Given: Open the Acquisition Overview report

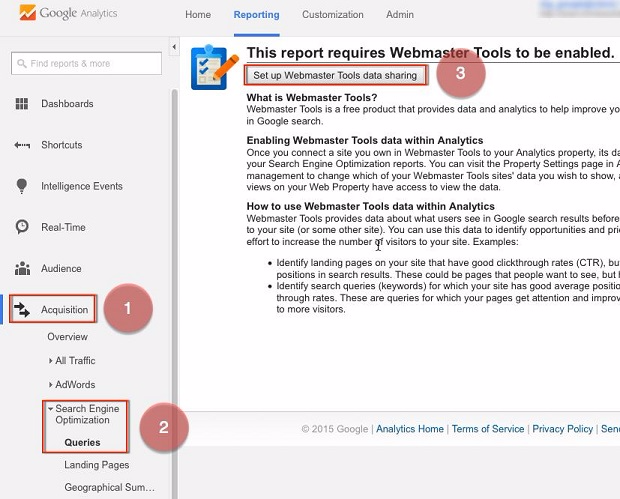Looking at the screenshot, I should (67, 337).
